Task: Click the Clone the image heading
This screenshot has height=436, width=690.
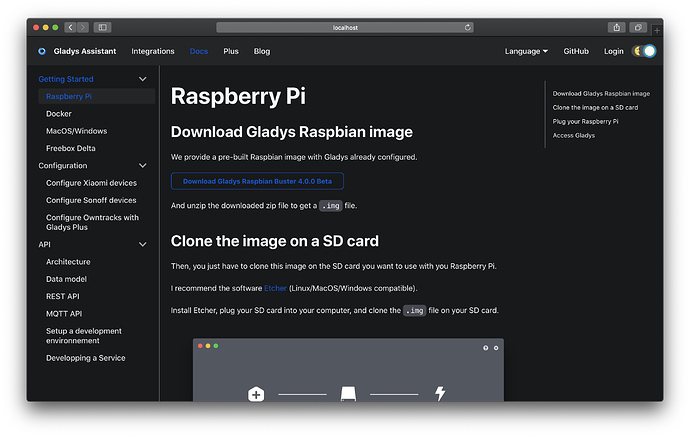Action: [x=275, y=241]
